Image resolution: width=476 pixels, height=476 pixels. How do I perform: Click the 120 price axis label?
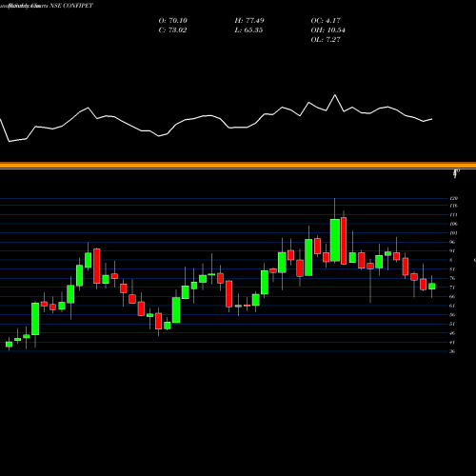454,198
